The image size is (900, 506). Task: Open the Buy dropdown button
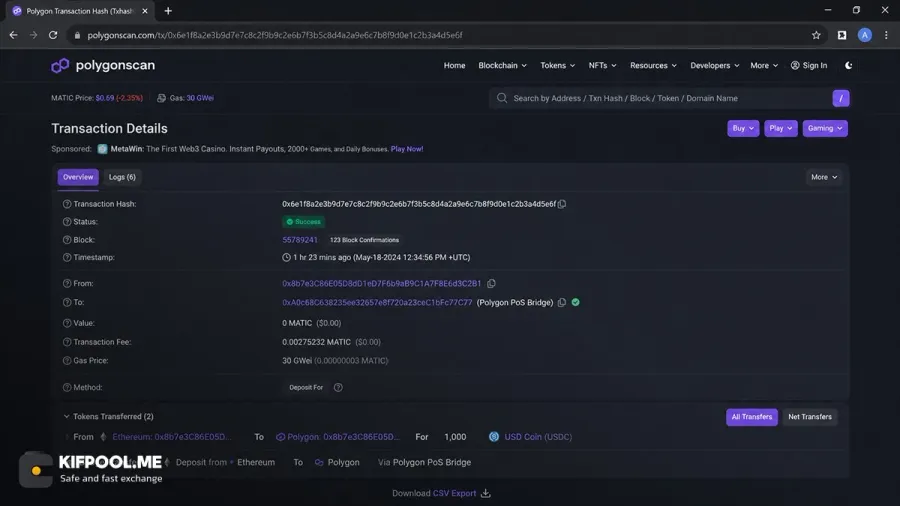click(x=743, y=129)
